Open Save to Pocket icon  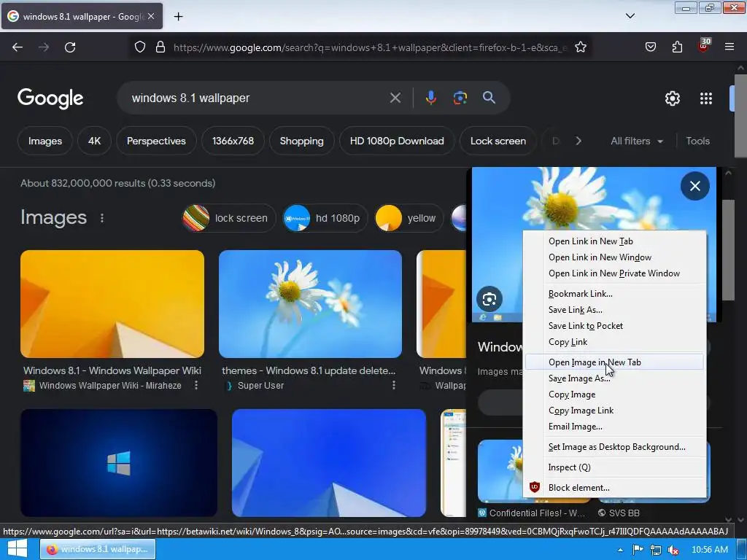[x=650, y=47]
